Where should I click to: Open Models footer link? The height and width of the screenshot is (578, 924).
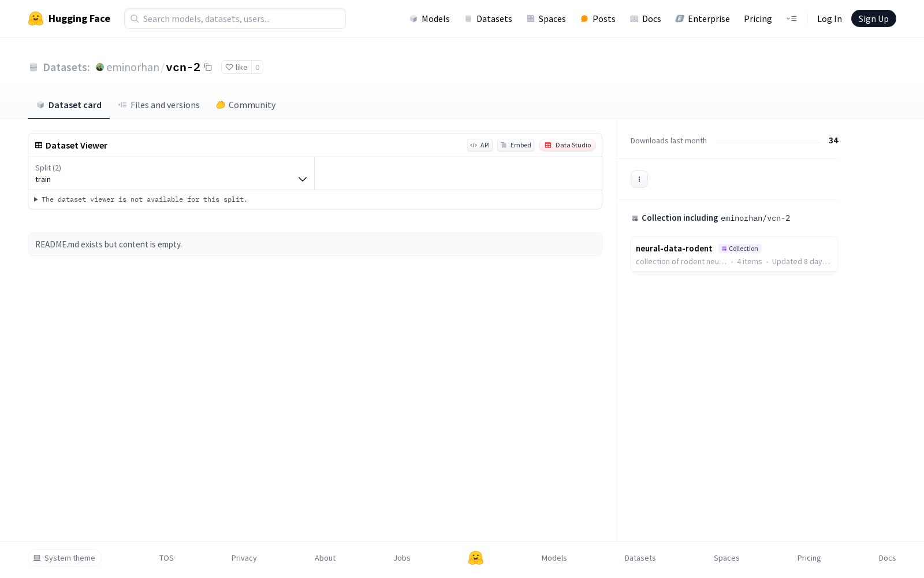(554, 558)
